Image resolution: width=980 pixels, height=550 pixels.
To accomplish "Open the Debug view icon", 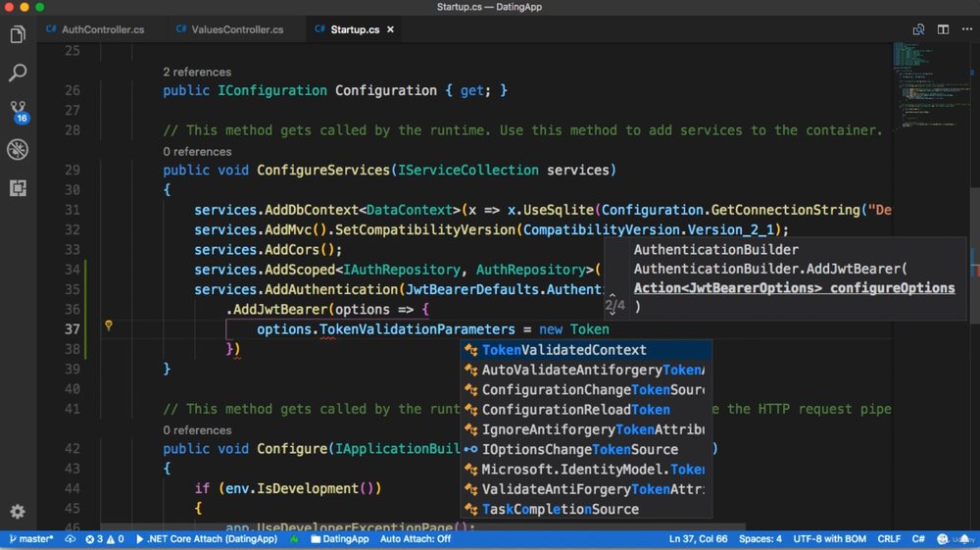I will point(18,149).
